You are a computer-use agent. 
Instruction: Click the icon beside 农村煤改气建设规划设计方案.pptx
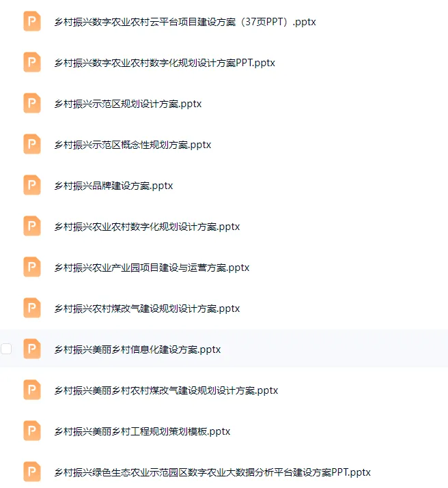[x=32, y=308]
